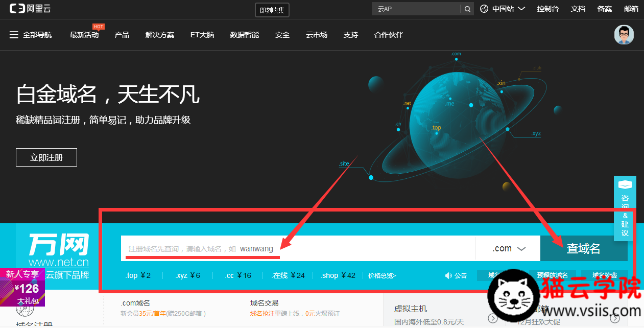Open the 文档 link
Image resolution: width=644 pixels, height=328 pixels.
(578, 9)
